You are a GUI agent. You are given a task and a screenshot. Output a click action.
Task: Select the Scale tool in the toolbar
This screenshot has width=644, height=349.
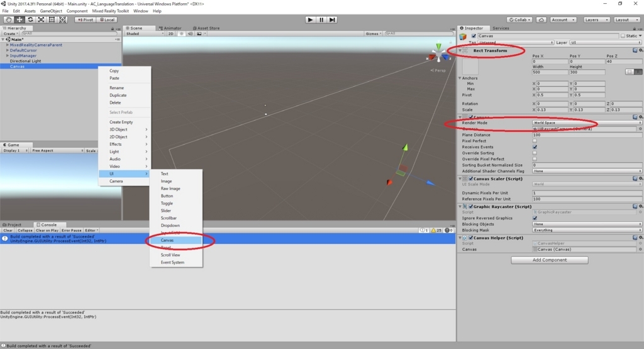pos(41,19)
